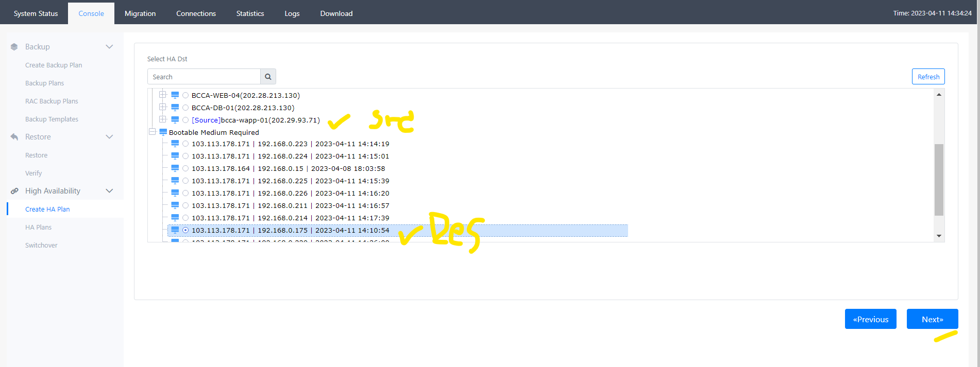Click computer icon beside BCCA-DB-01 host
980x367 pixels.
click(175, 108)
